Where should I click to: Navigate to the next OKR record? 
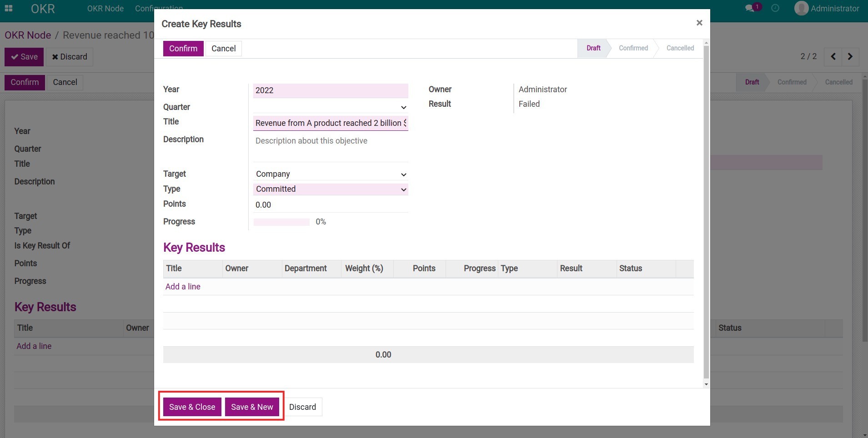(x=849, y=57)
